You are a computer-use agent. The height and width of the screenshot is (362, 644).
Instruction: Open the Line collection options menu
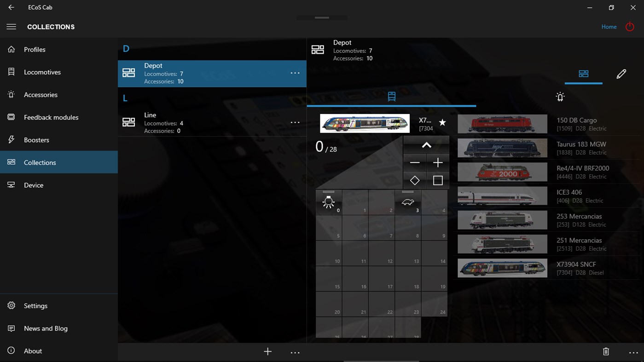(295, 122)
